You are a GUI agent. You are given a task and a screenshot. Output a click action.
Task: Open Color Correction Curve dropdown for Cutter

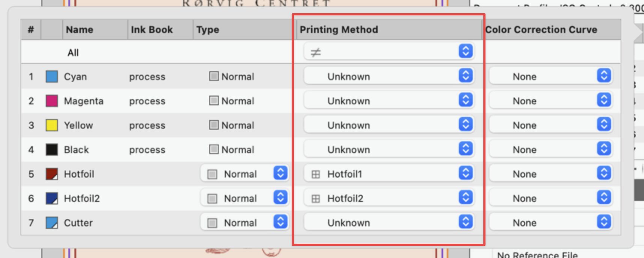coord(604,222)
